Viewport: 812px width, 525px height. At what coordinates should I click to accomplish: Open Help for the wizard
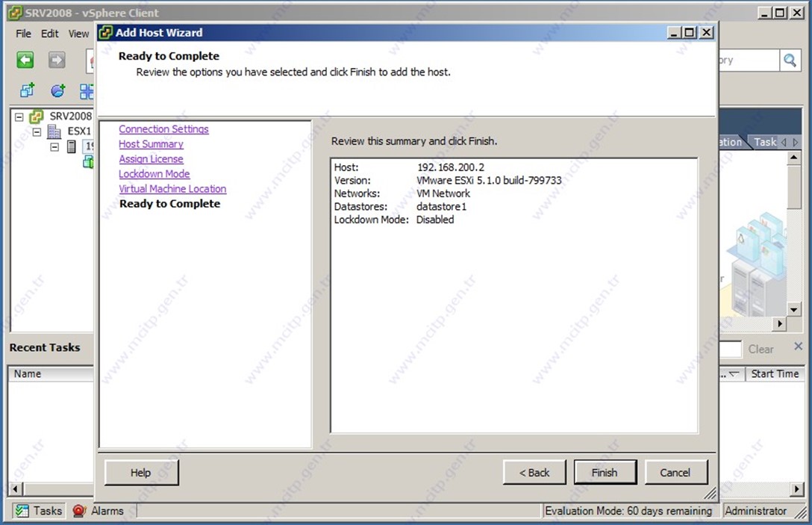coord(141,473)
